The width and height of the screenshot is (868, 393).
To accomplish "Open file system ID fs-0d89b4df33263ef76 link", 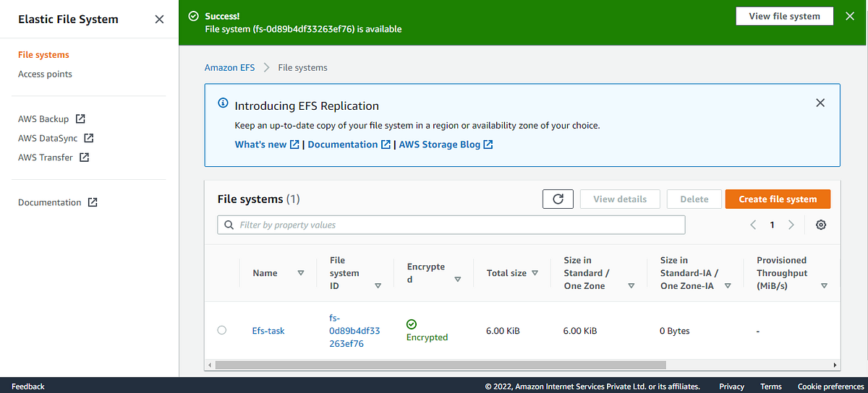I will [x=354, y=331].
